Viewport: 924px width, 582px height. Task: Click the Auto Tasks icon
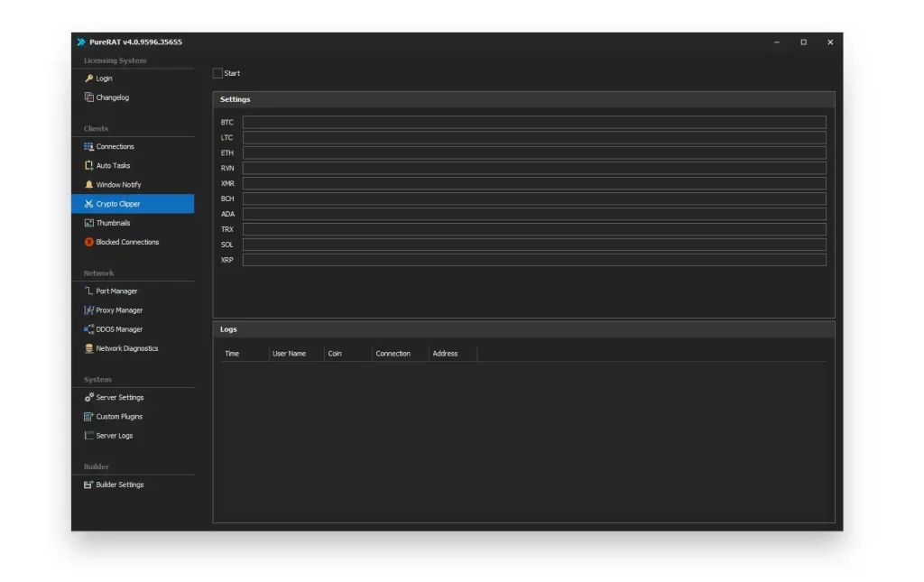point(88,165)
